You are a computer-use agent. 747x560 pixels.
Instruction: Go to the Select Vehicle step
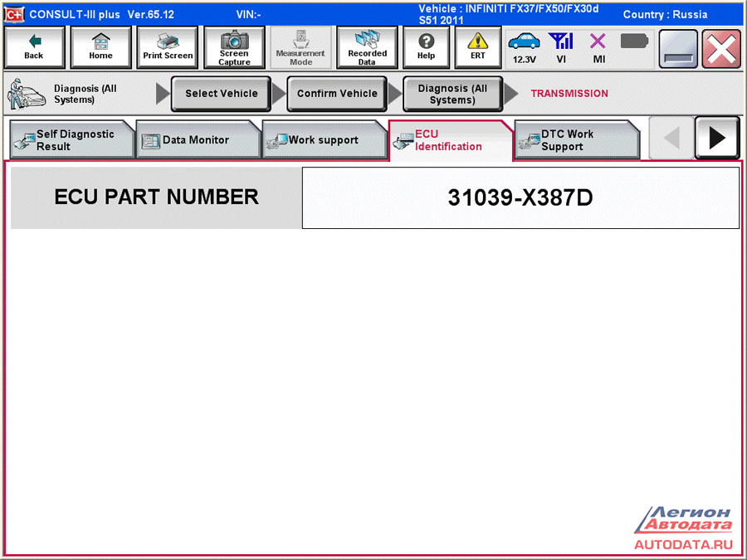click(221, 94)
